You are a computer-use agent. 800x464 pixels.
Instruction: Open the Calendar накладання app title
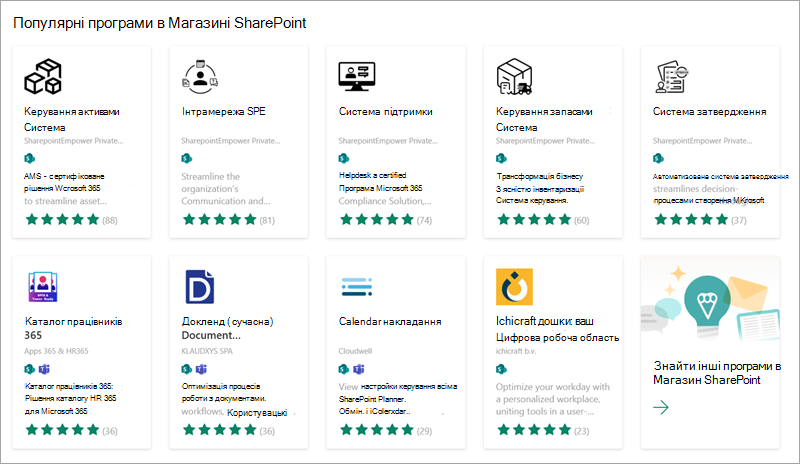coord(390,322)
